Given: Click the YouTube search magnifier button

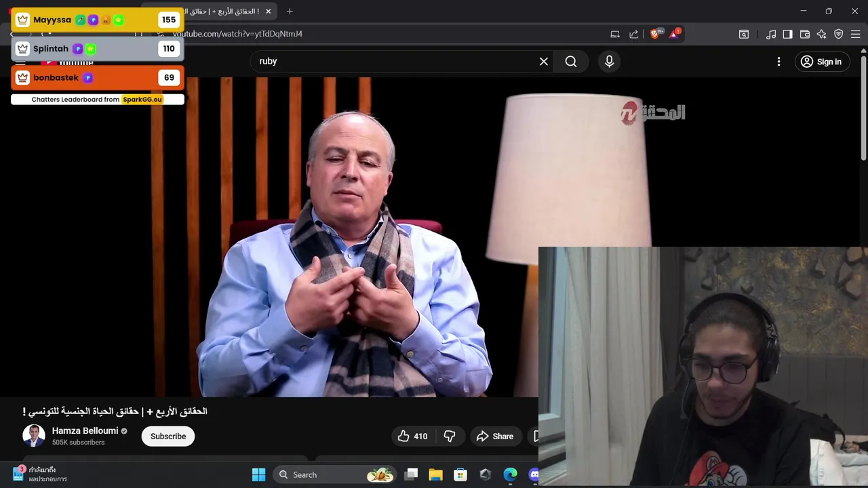Looking at the screenshot, I should pos(571,62).
